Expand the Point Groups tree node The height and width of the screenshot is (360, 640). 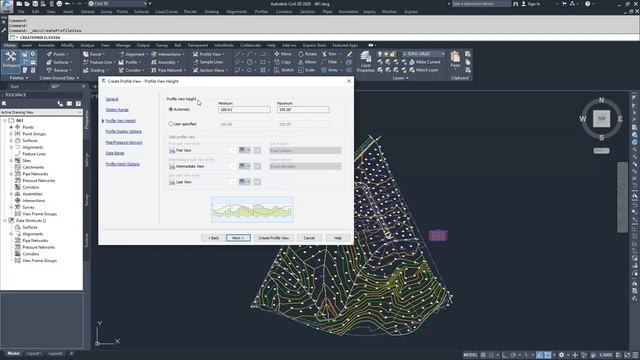coord(11,134)
